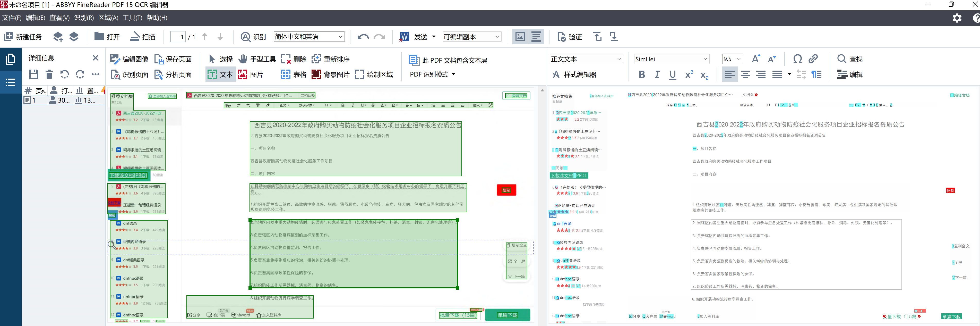Image resolution: width=980 pixels, height=326 pixels.
Task: Open the 区域(A) menu
Action: [108, 18]
